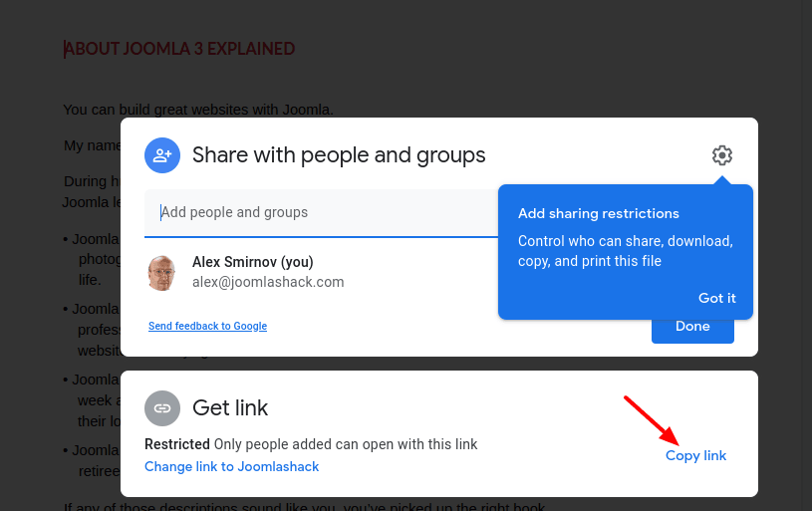Click the Get link heading
This screenshot has height=511, width=812.
click(230, 408)
